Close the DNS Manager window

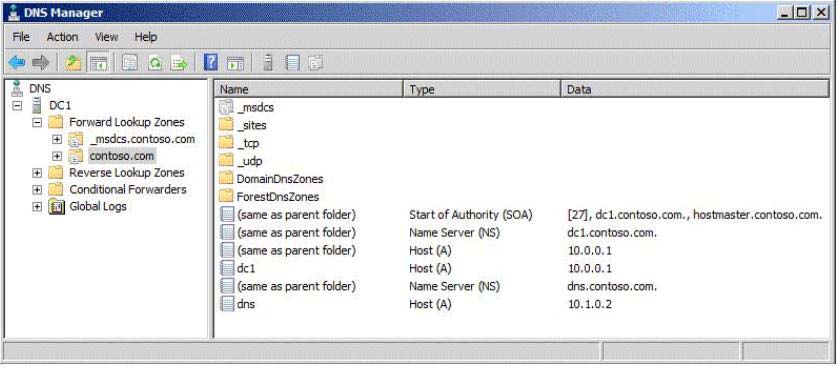point(821,13)
